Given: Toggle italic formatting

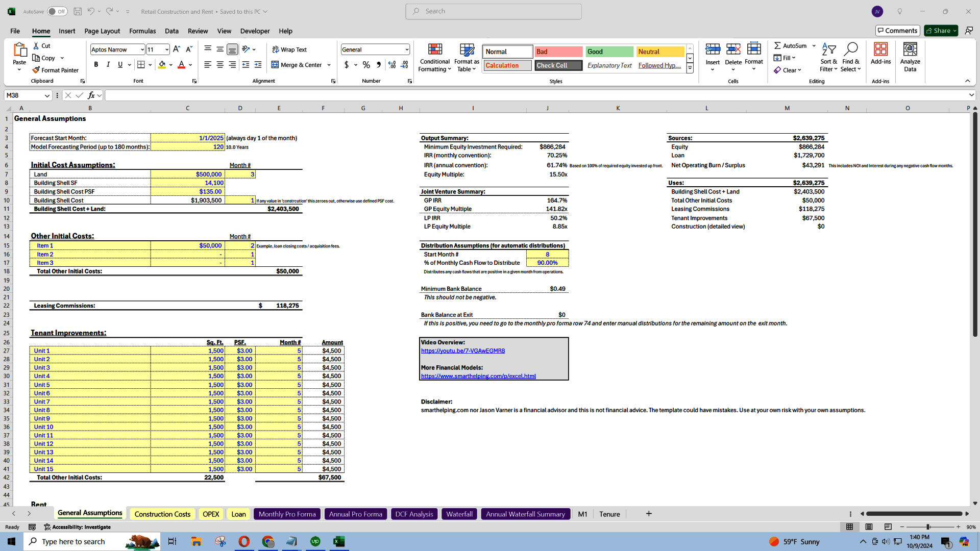Looking at the screenshot, I should coord(108,65).
